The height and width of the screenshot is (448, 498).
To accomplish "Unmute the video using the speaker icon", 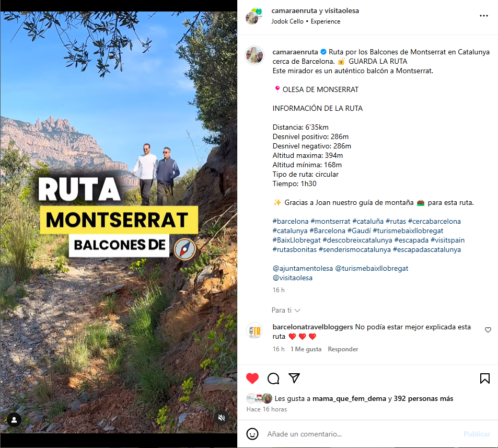I will (x=222, y=418).
